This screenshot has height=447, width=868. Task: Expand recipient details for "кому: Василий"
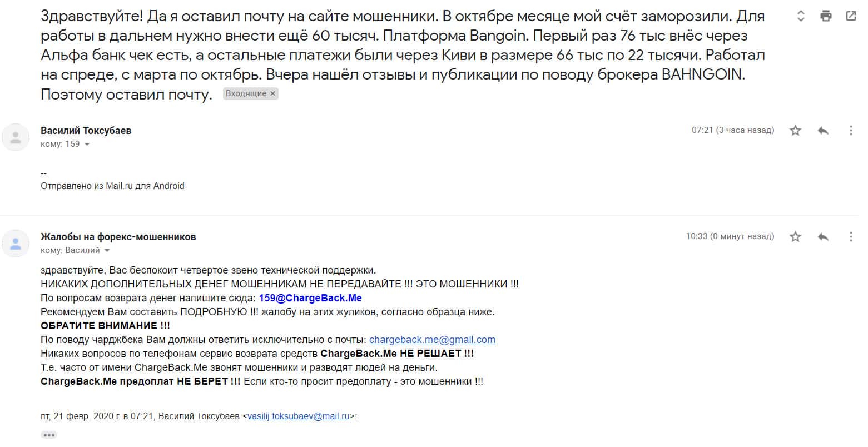(107, 251)
